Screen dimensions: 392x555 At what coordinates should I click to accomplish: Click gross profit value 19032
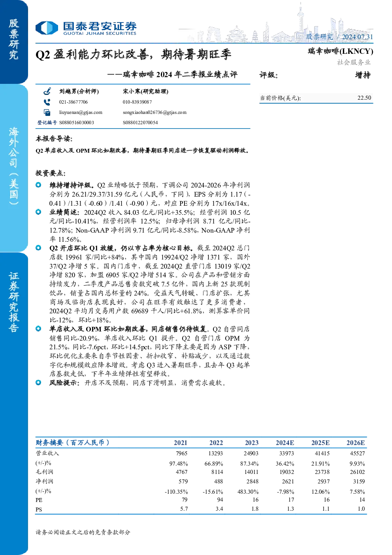(287, 472)
